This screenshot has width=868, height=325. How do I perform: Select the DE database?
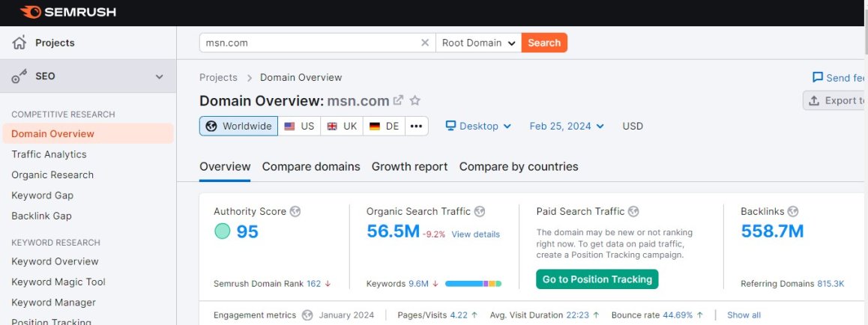pyautogui.click(x=385, y=126)
